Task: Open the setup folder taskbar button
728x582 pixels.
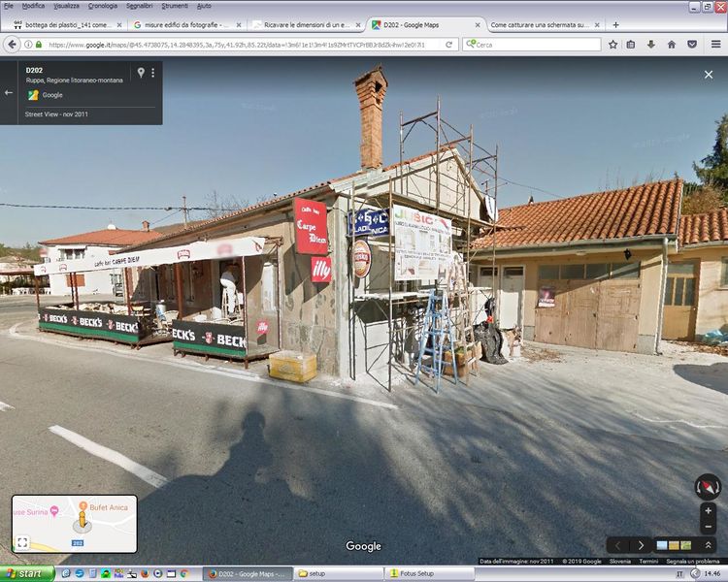Action: pyautogui.click(x=339, y=574)
